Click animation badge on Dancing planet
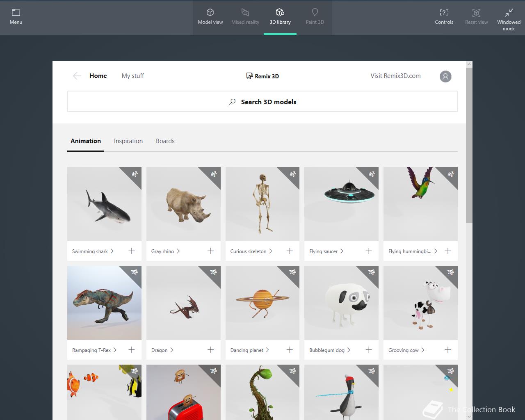 tap(292, 272)
